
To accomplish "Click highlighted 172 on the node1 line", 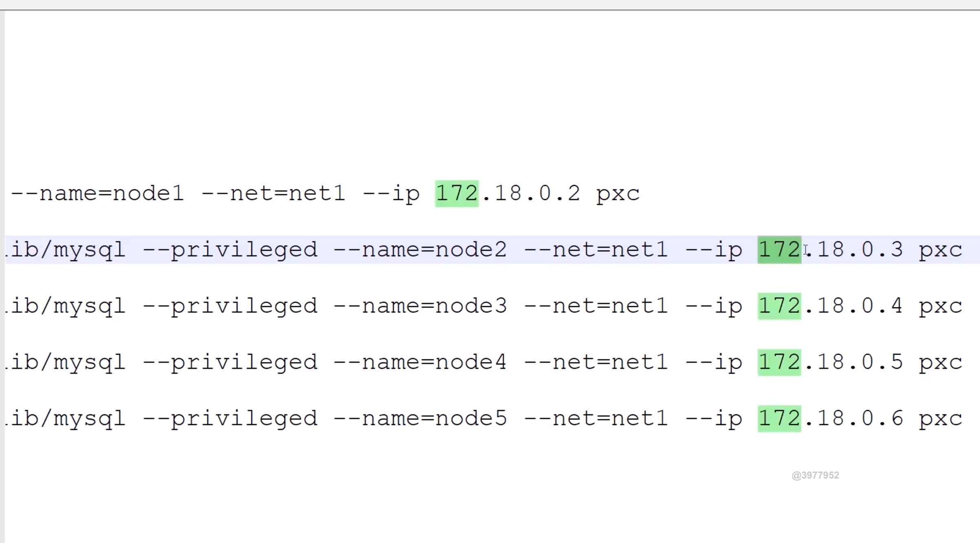I will pyautogui.click(x=457, y=194).
